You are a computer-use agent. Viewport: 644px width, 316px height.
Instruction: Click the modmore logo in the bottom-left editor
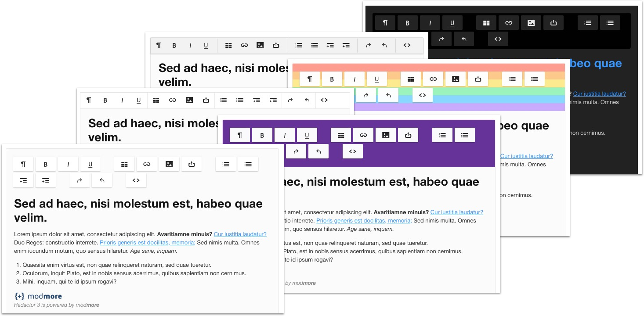[38, 296]
